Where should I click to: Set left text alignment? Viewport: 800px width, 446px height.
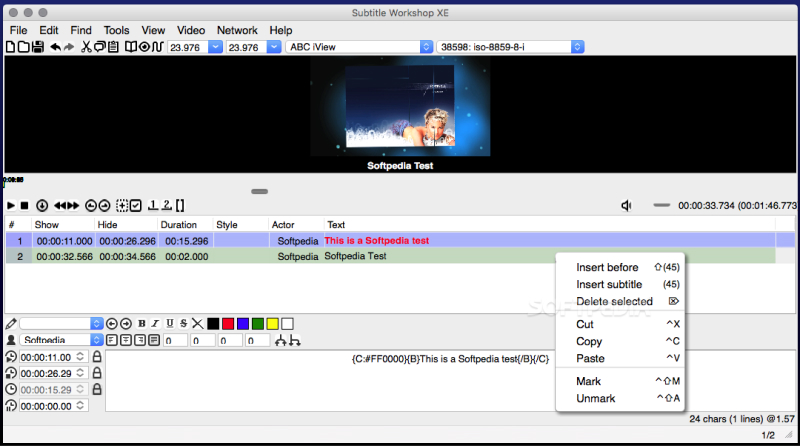112,340
